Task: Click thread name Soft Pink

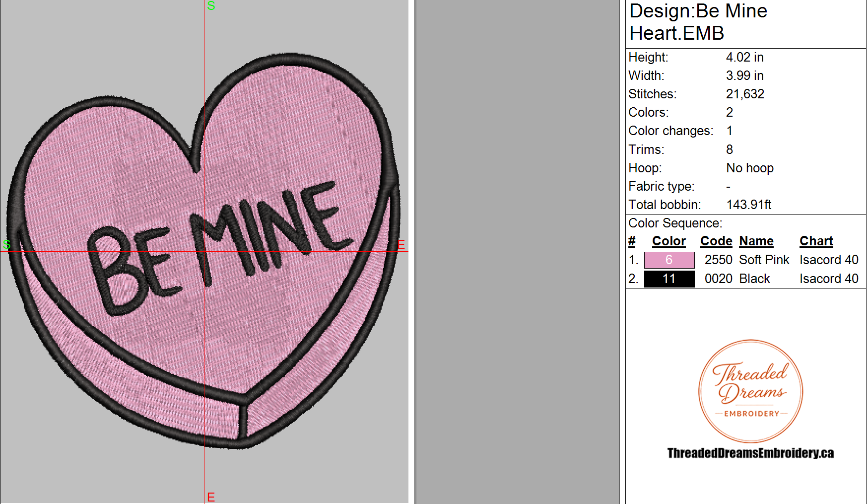Action: (764, 260)
